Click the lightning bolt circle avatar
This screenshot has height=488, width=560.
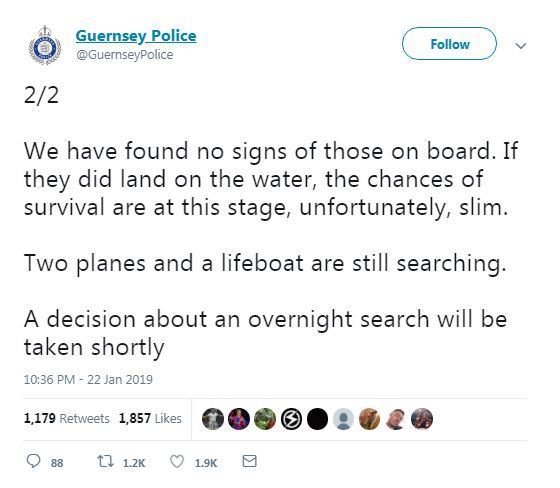[x=291, y=419]
